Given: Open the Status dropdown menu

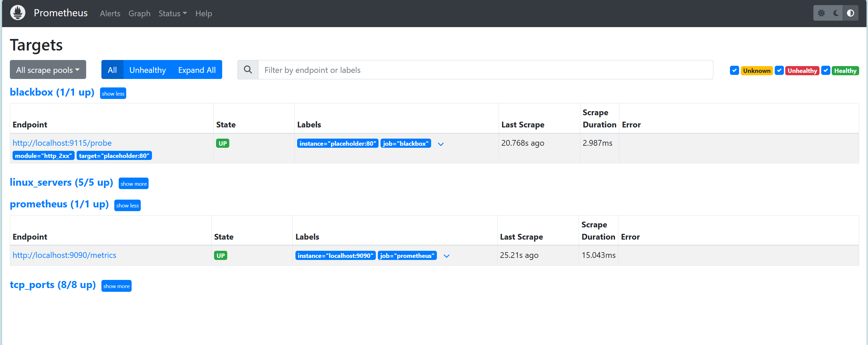Looking at the screenshot, I should coord(173,14).
